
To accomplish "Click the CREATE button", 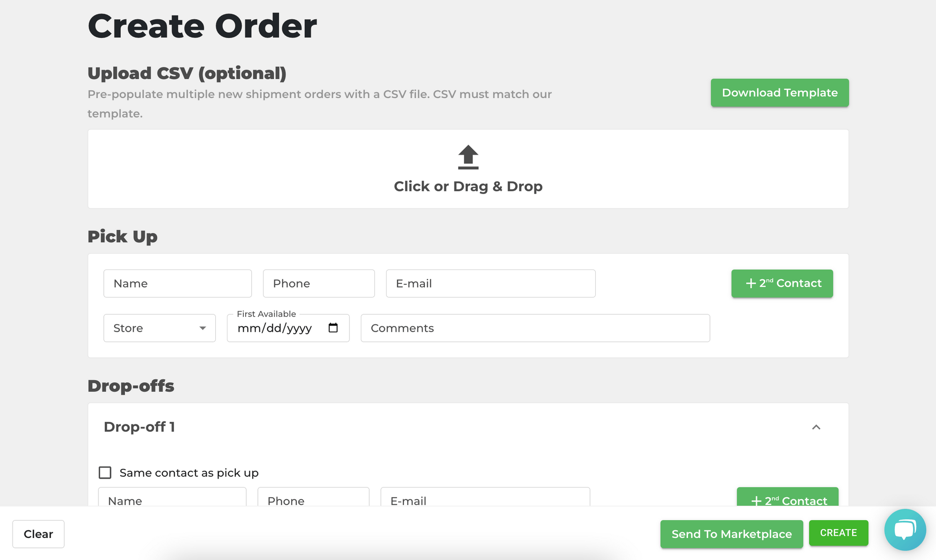I will tap(838, 532).
